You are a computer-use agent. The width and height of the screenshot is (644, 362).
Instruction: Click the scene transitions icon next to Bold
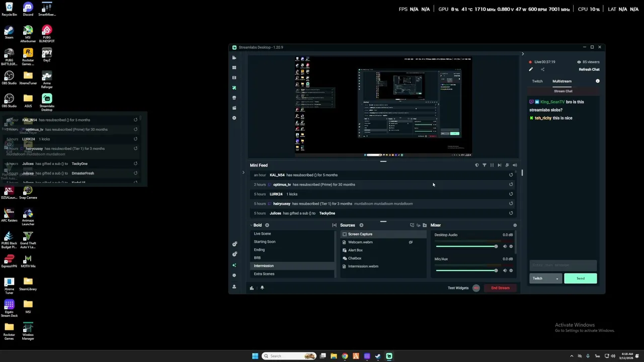pos(334,225)
